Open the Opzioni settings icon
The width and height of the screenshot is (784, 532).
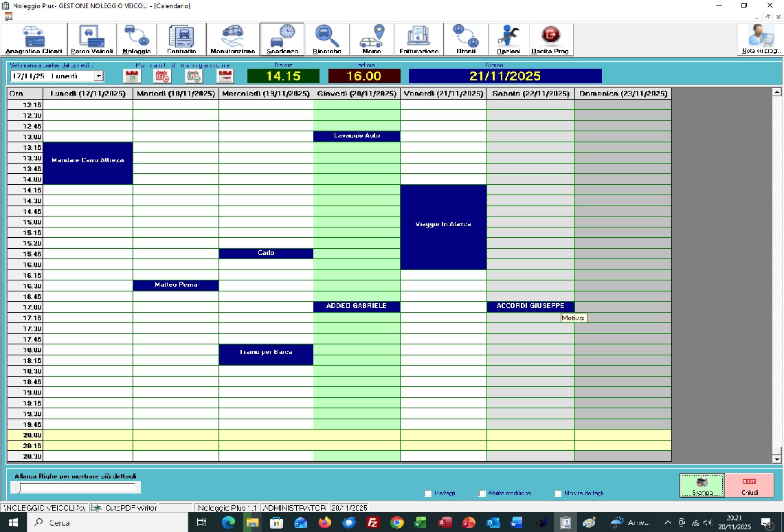pos(509,40)
